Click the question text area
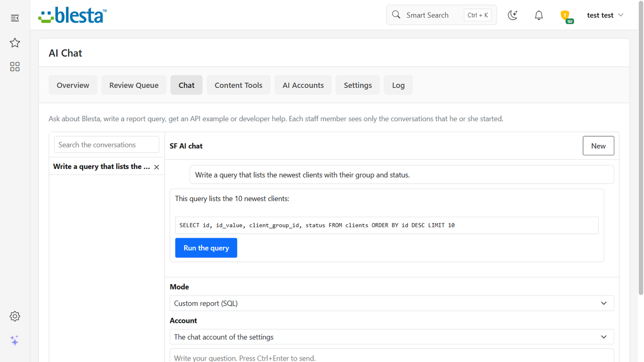644x362 pixels. [x=392, y=355]
